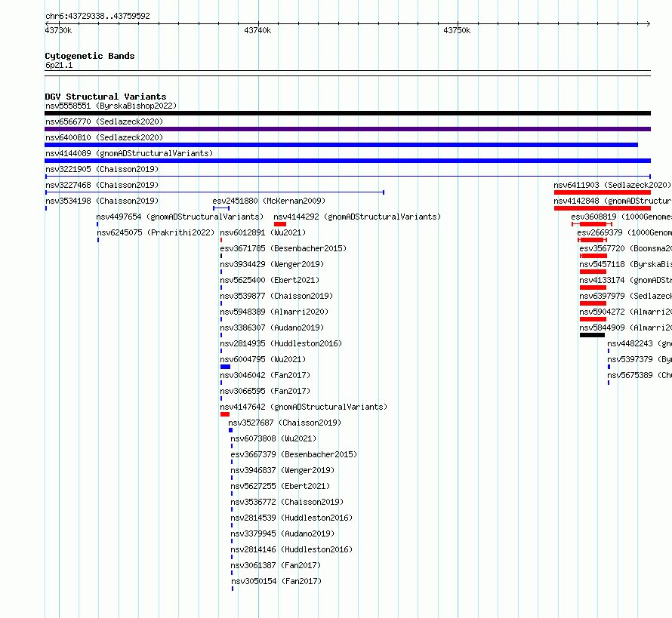Click the esv3567720 variant label
Image resolution: width=672 pixels, height=618 pixels.
click(625, 248)
